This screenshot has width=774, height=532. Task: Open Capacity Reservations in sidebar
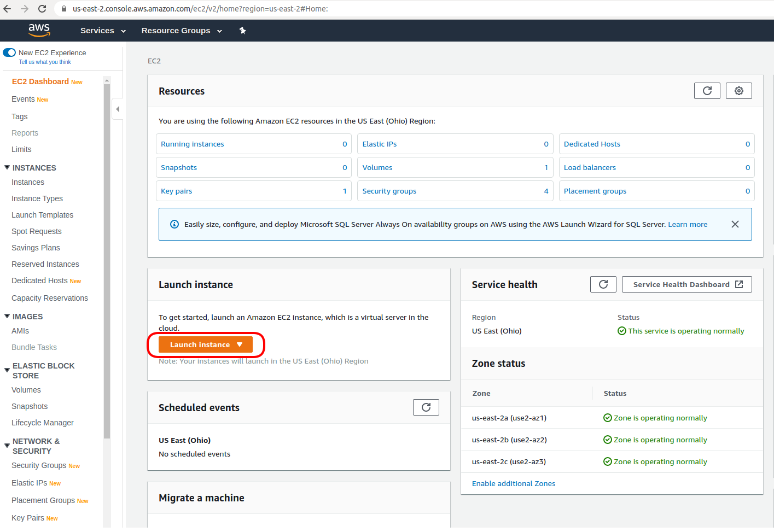[50, 298]
